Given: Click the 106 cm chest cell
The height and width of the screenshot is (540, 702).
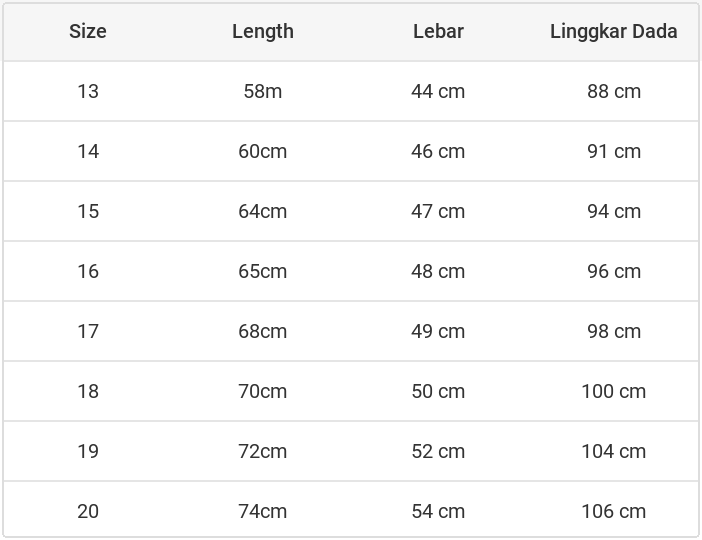Looking at the screenshot, I should click(613, 511).
